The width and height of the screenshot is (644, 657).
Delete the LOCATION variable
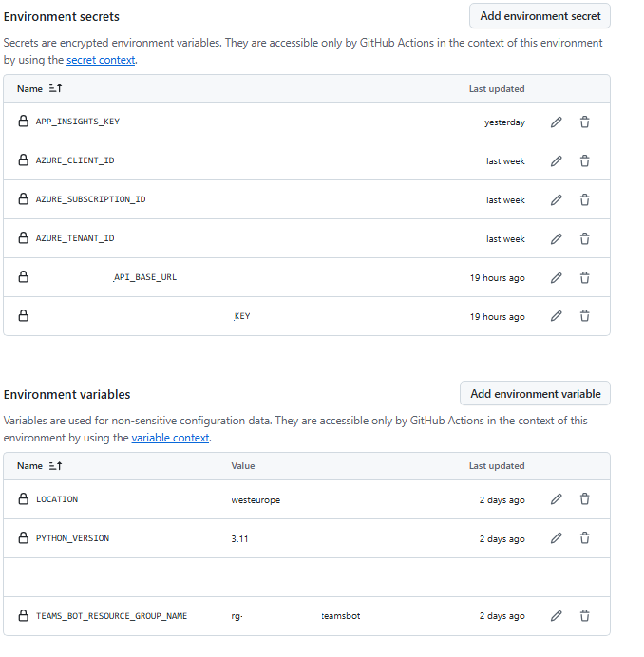584,499
